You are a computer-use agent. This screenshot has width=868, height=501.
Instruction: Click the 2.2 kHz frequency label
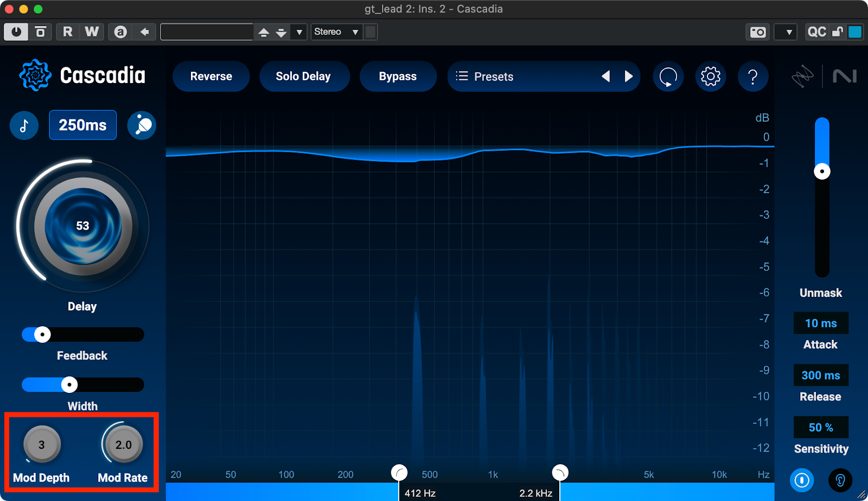point(535,493)
